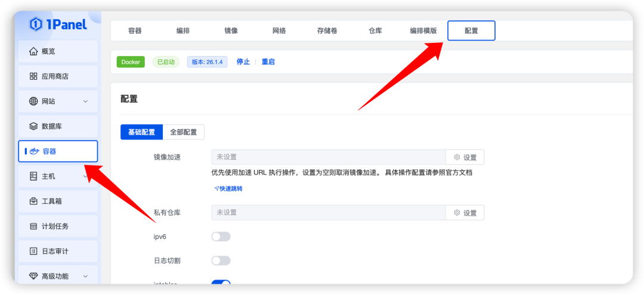
Task: Click the 1Panel logo icon
Action: point(36,24)
